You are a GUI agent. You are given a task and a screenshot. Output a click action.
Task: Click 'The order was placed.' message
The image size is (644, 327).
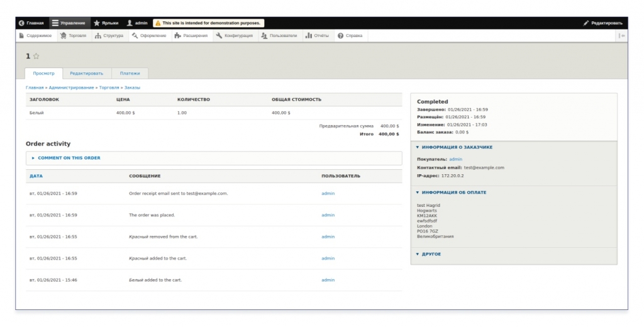click(x=152, y=215)
